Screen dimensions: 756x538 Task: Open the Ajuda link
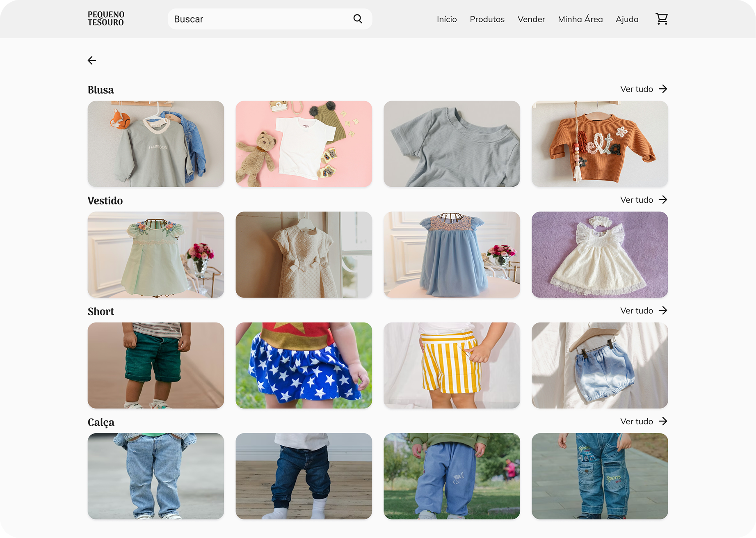click(627, 19)
